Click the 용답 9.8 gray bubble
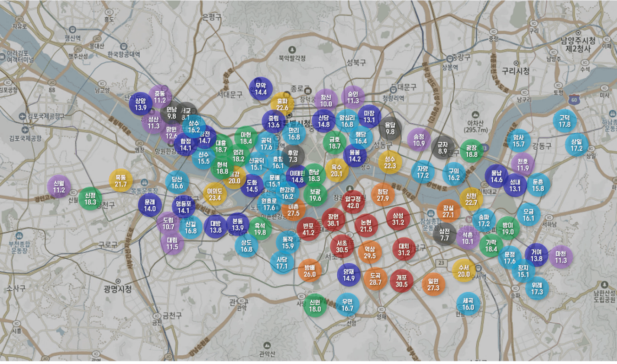 point(390,129)
